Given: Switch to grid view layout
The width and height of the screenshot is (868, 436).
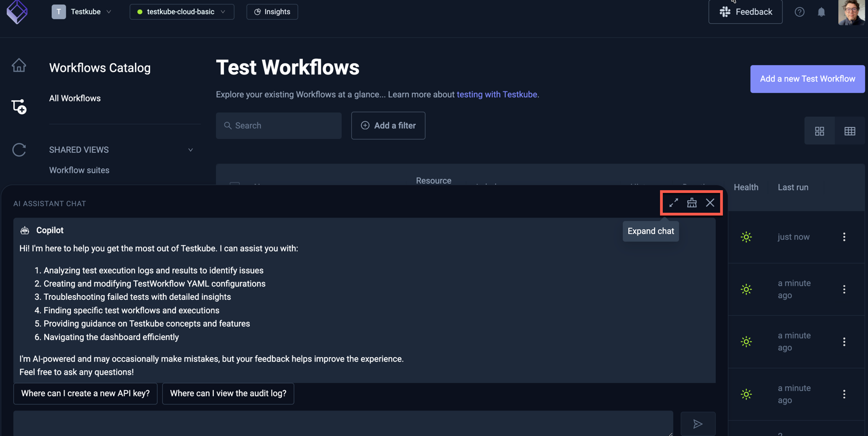Looking at the screenshot, I should (819, 131).
